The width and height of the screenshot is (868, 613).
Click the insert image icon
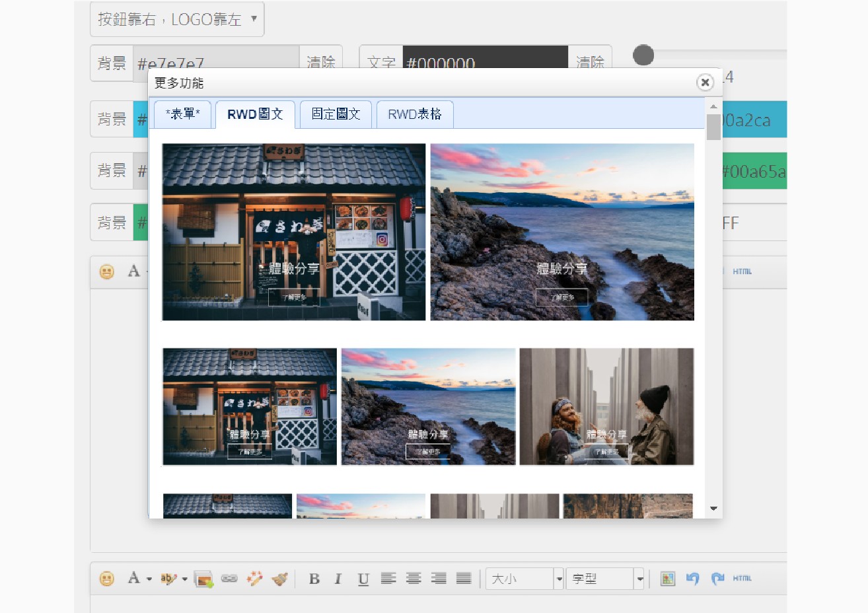pos(203,579)
